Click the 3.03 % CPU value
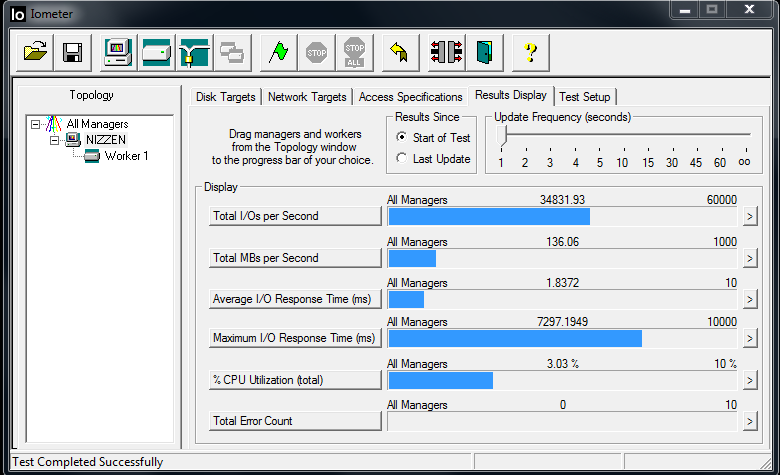The width and height of the screenshot is (780, 475). [563, 364]
